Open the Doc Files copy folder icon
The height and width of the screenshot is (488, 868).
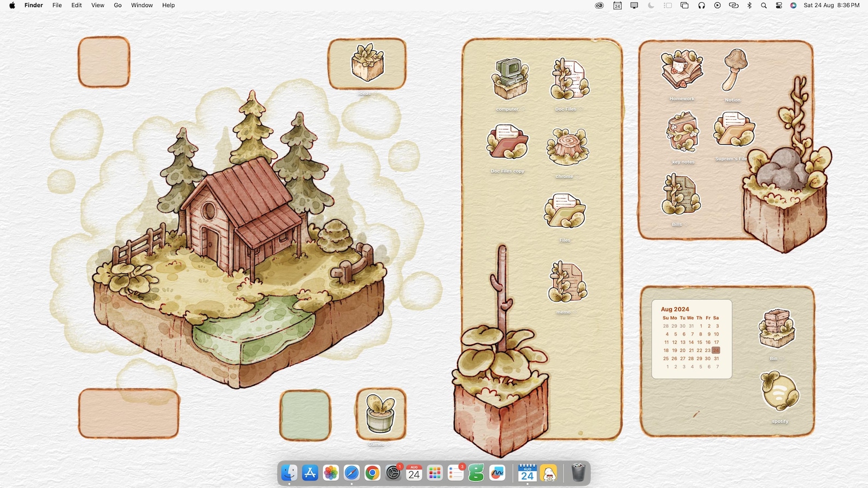point(507,141)
